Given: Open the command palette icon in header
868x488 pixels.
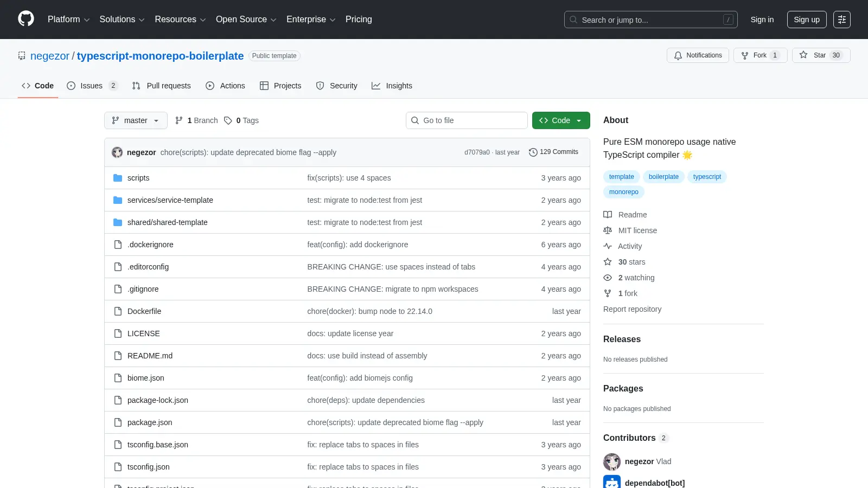Looking at the screenshot, I should (842, 20).
